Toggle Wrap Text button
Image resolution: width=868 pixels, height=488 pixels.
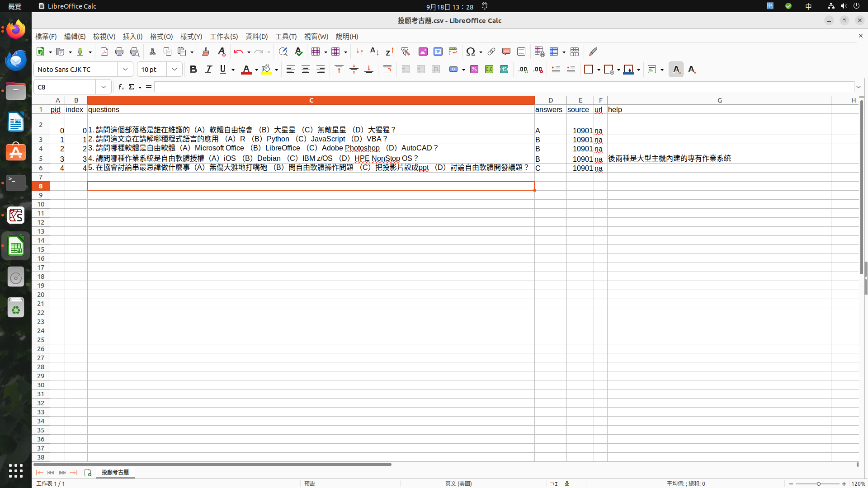click(x=387, y=69)
